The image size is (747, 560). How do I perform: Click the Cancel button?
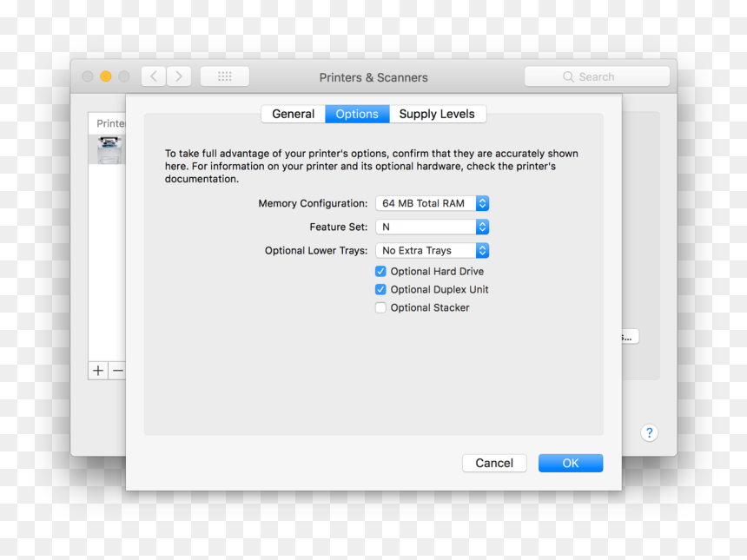click(494, 463)
